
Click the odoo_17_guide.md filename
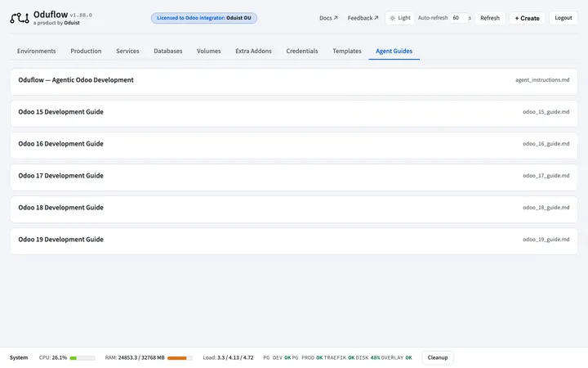pos(546,176)
